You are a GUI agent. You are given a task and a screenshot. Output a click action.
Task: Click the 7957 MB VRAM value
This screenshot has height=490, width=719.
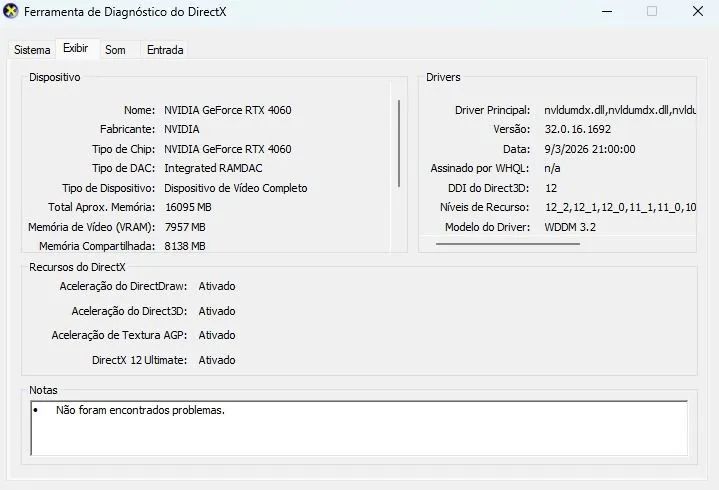[185, 227]
